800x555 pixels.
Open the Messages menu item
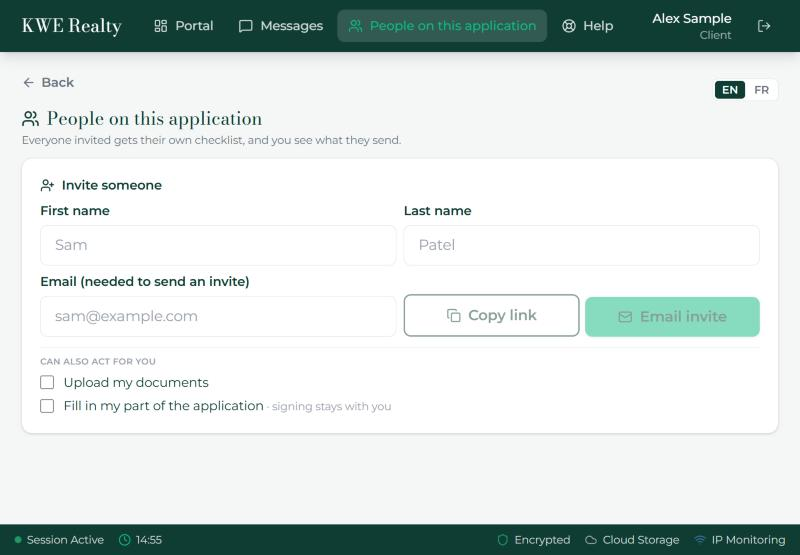point(281,26)
